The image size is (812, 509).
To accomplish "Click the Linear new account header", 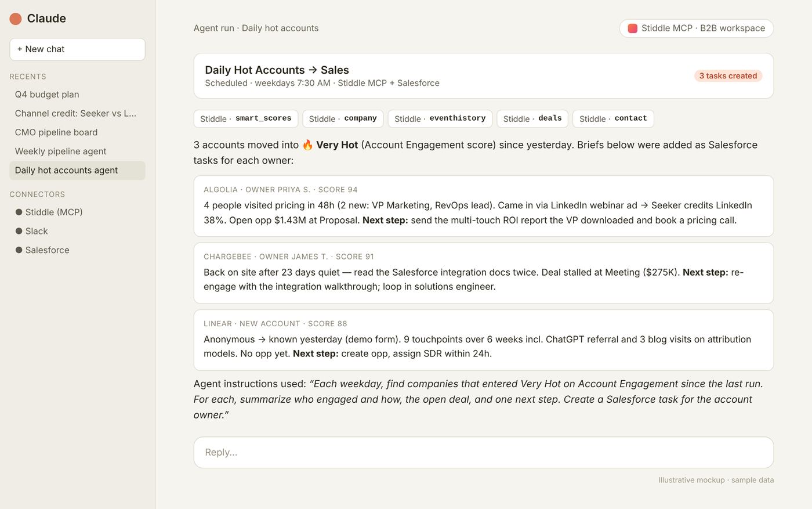I will pos(275,324).
